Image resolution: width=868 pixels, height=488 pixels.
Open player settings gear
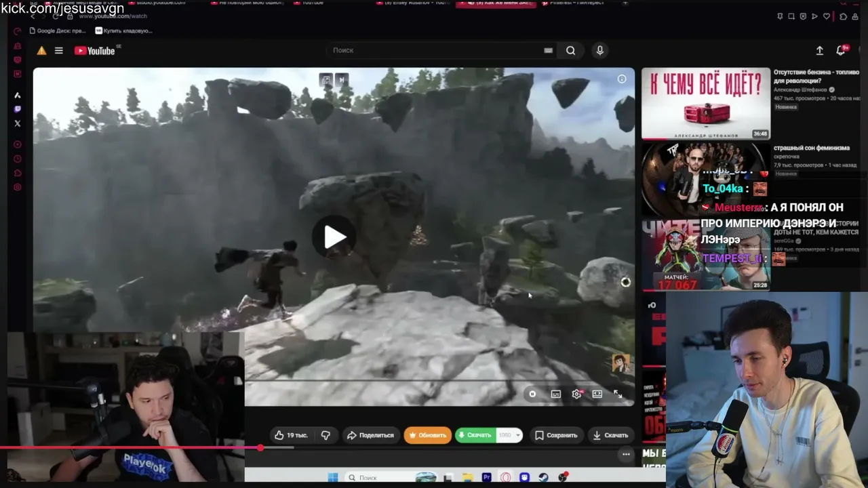576,394
